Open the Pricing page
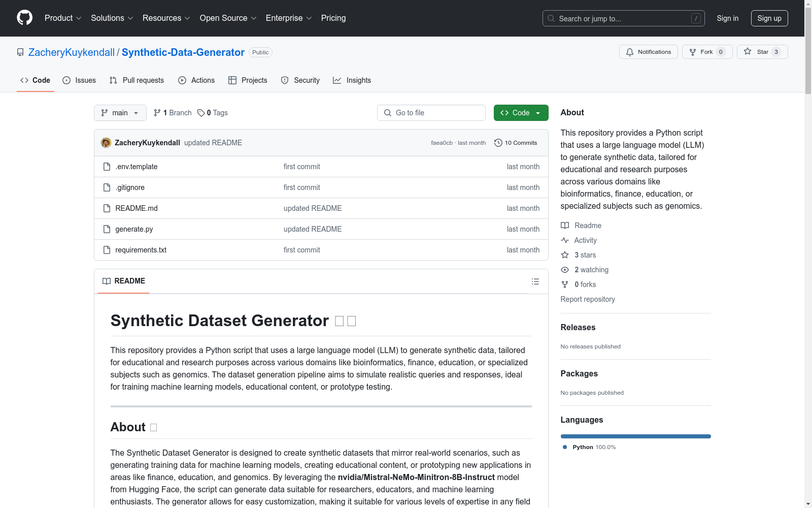812x508 pixels. 333,18
